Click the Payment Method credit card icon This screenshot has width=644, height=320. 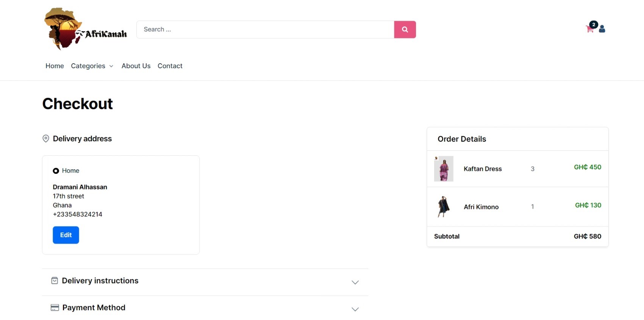[55, 308]
